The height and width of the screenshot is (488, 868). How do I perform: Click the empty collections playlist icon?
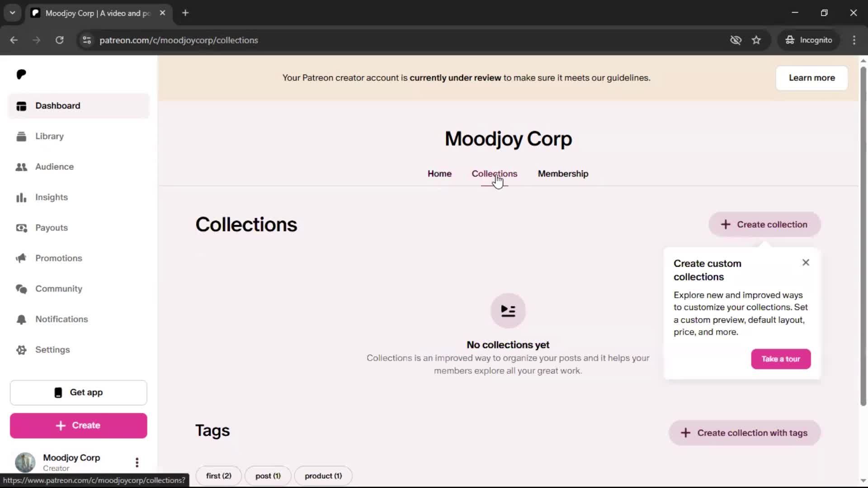(x=508, y=311)
